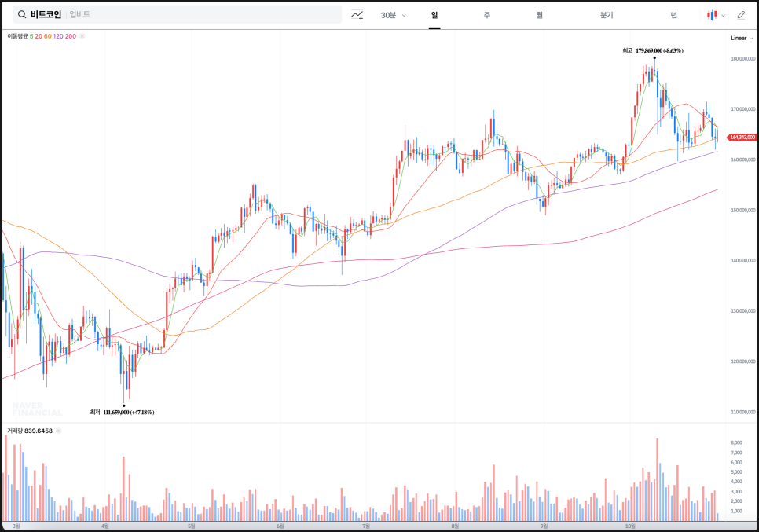This screenshot has height=532, width=759.
Task: Click the 최고 high price marker dot
Action: (x=654, y=57)
